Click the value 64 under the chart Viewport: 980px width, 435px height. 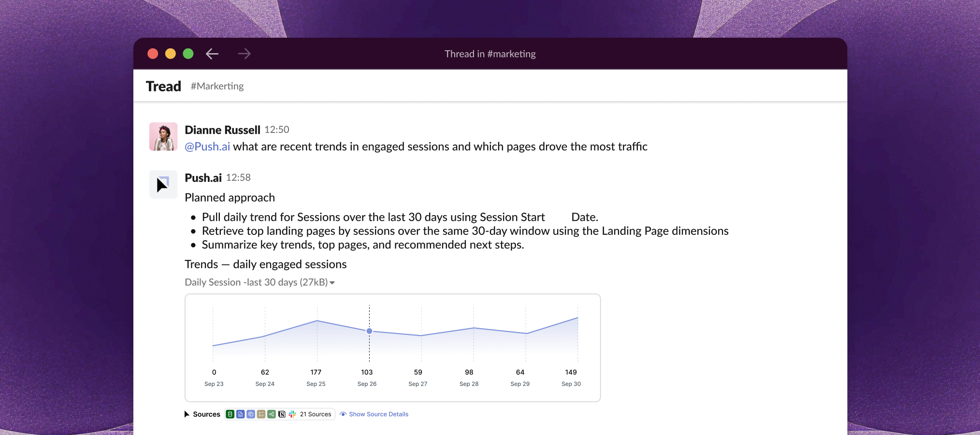[520, 372]
